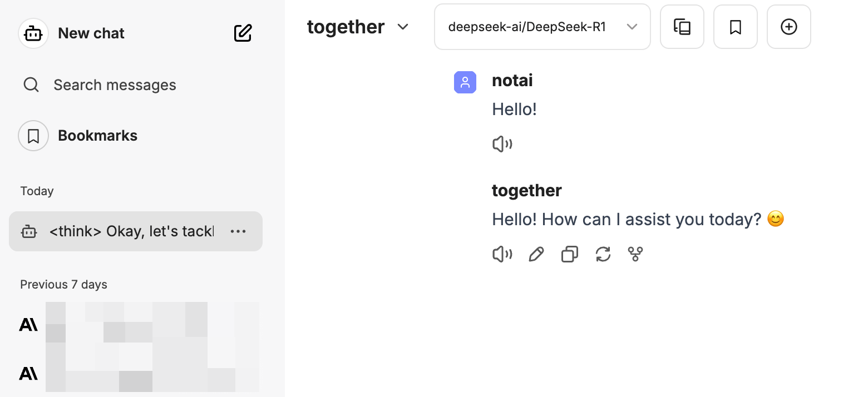Open the three-dots menu for the selected conversation
The width and height of the screenshot is (868, 397).
click(238, 231)
